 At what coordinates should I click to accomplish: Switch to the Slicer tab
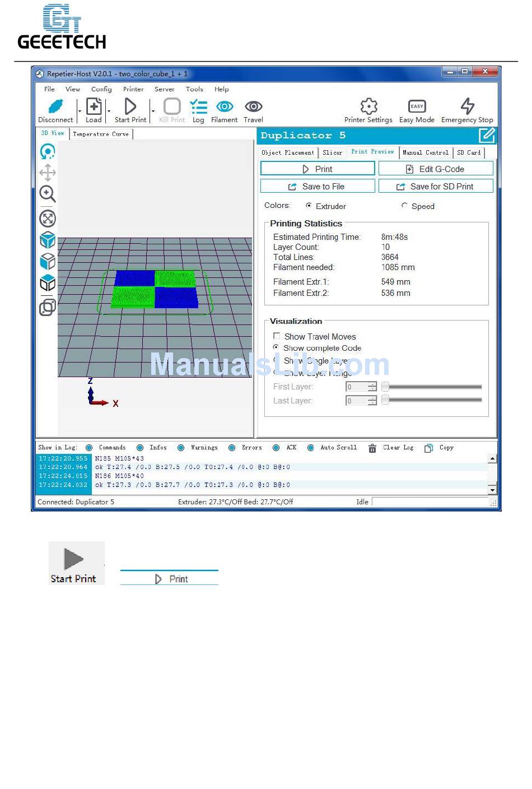332,152
